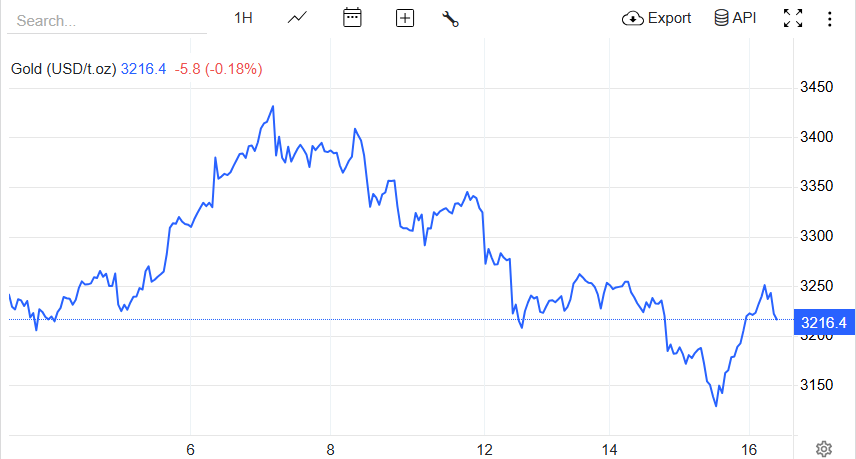This screenshot has height=459, width=856.
Task: Click the Export text label
Action: [669, 19]
